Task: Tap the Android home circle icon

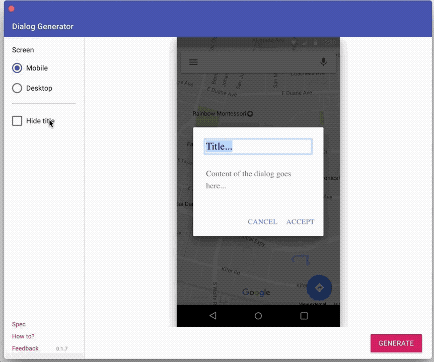Action: pyautogui.click(x=258, y=316)
